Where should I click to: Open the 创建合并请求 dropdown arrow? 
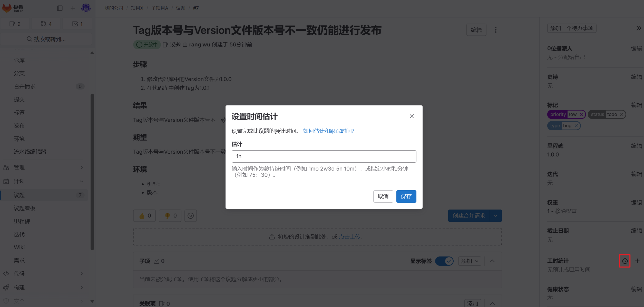495,215
